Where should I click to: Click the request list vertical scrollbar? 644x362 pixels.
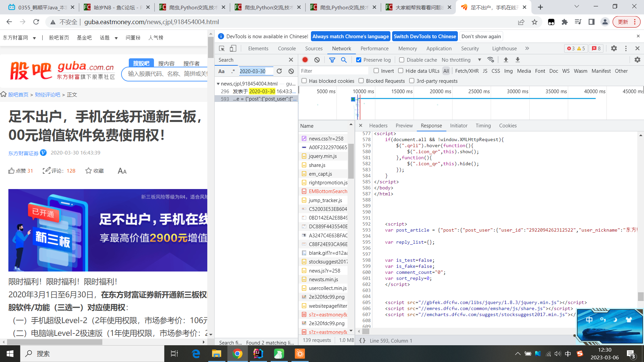tap(351, 161)
